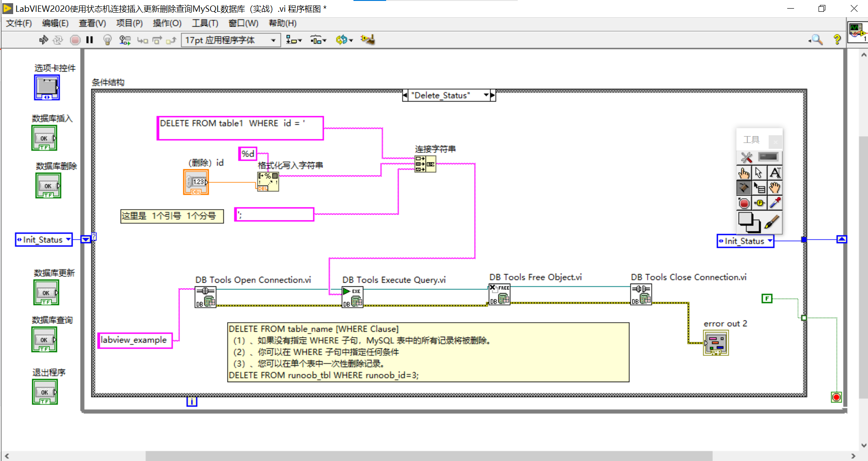
Task: Select the Breakpoint stop-sign tool
Action: tap(744, 203)
